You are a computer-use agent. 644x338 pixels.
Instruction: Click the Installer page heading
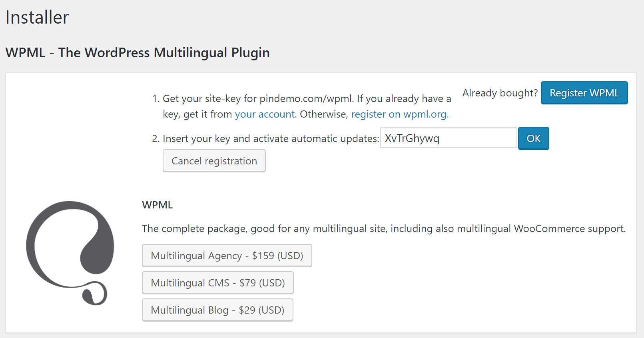[37, 18]
